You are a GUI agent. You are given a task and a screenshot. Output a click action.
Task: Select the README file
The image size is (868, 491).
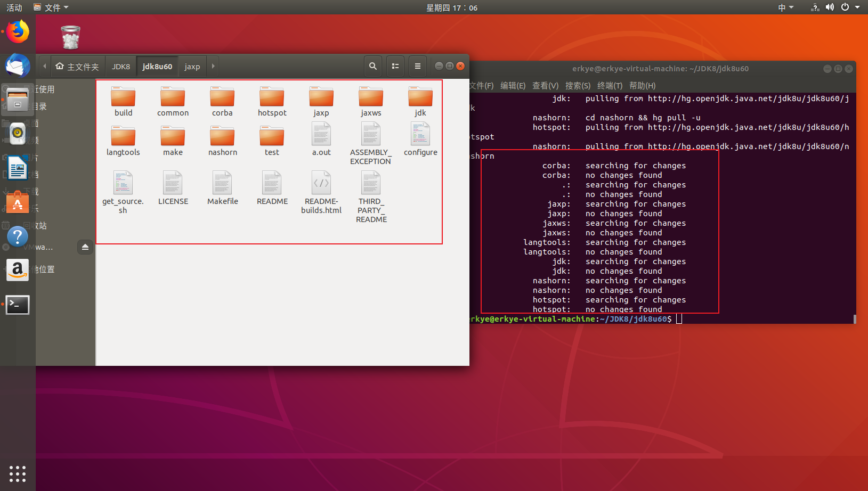pyautogui.click(x=272, y=189)
